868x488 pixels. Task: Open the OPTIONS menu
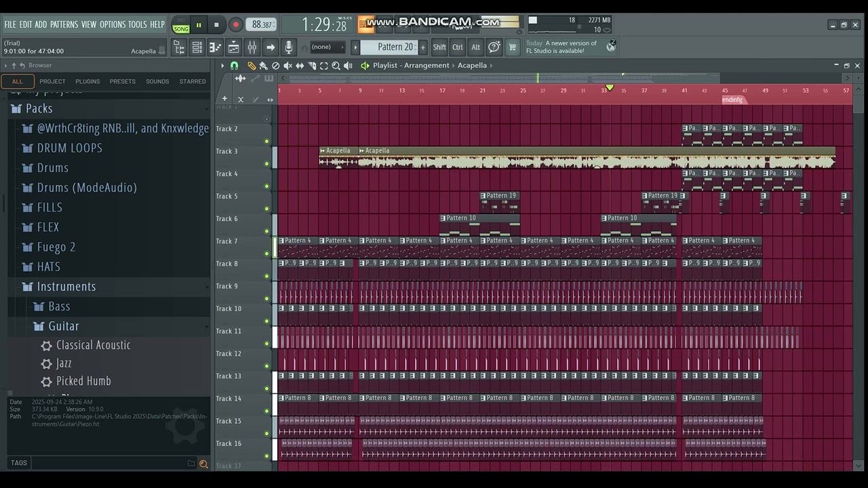click(x=113, y=24)
